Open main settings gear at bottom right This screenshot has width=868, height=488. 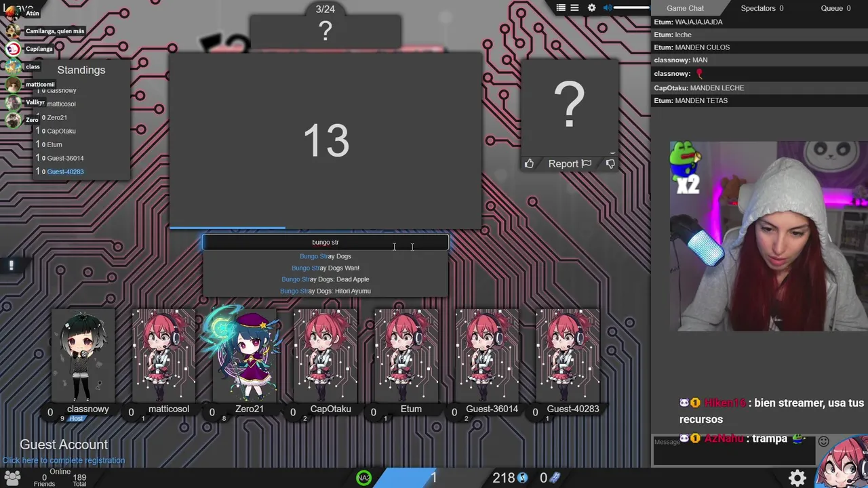tap(797, 477)
